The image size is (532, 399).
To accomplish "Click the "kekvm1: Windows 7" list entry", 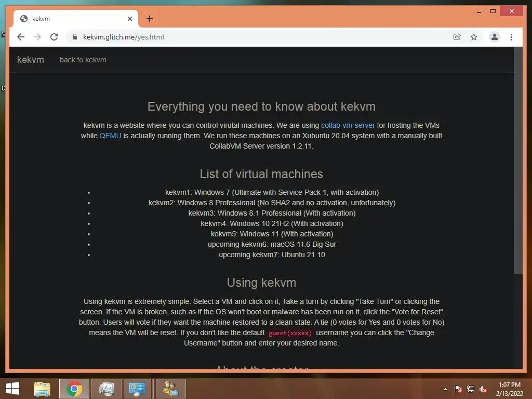I will point(272,192).
